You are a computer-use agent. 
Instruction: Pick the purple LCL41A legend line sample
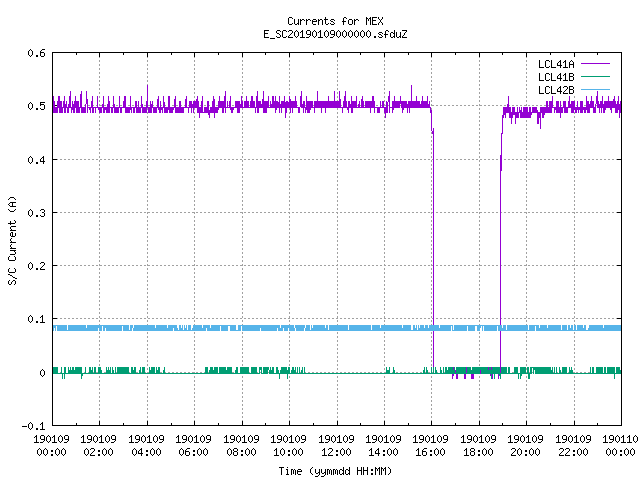[x=595, y=64]
